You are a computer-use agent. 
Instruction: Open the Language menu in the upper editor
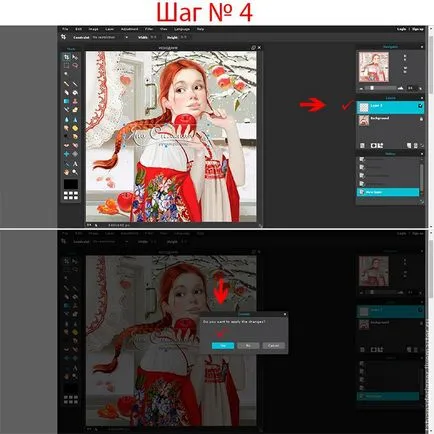point(182,29)
